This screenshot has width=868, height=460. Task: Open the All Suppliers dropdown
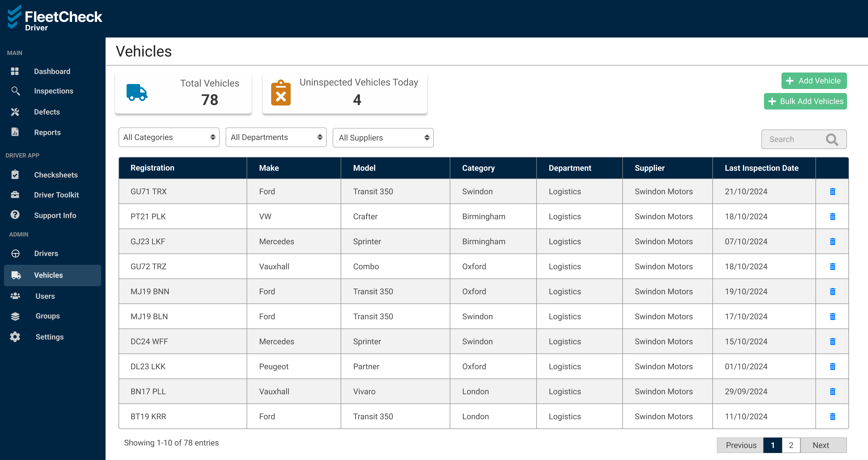pyautogui.click(x=383, y=138)
